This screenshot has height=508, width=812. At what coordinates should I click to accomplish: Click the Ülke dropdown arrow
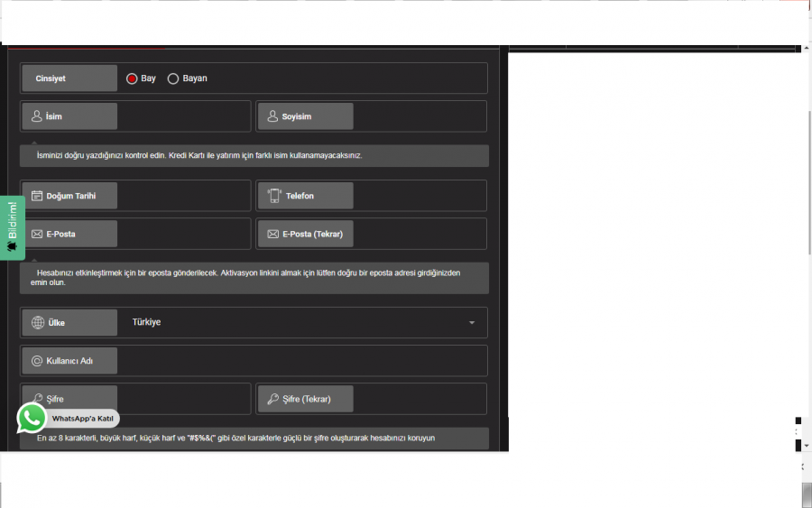point(472,323)
